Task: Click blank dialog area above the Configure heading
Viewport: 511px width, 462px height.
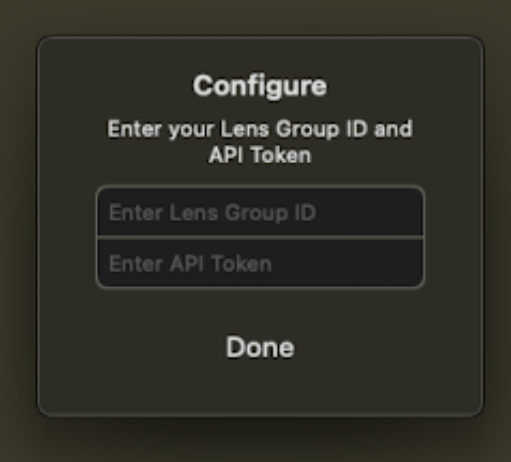Action: point(260,55)
